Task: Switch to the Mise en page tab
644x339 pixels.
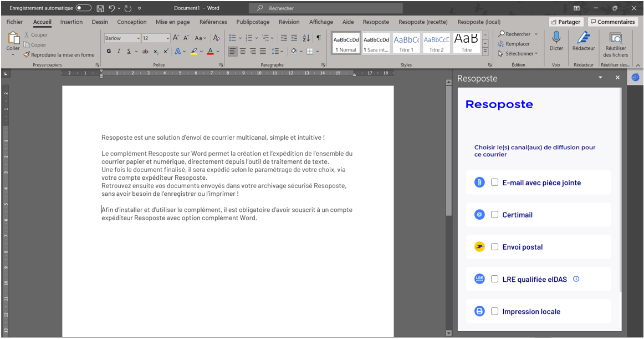Action: [172, 22]
